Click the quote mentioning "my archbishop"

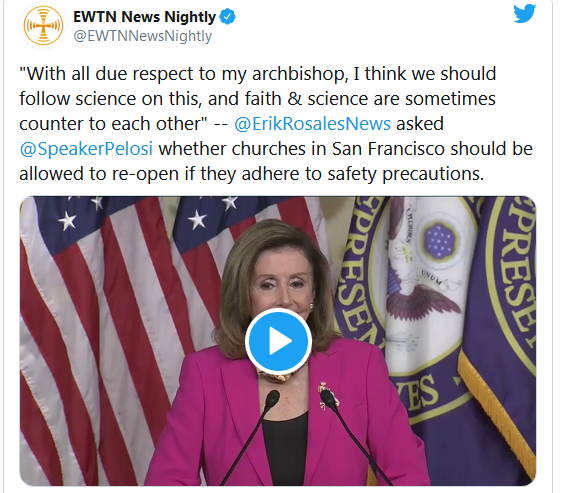[258, 99]
